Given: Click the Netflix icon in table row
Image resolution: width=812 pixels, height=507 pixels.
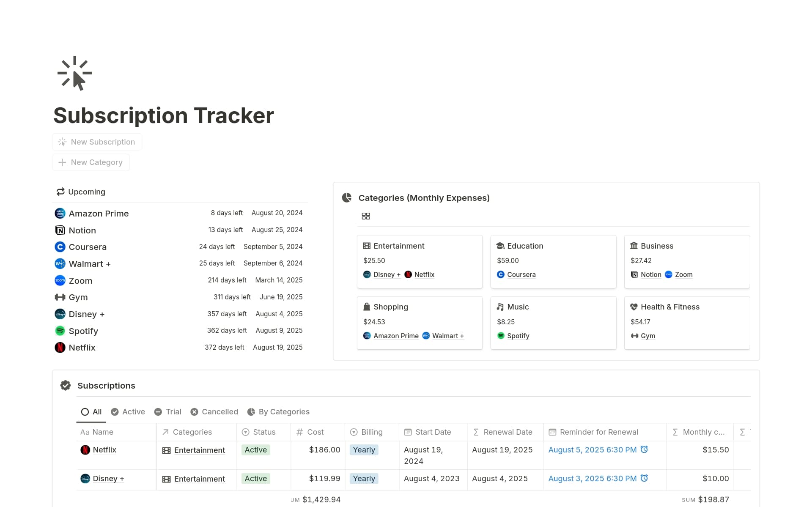Looking at the screenshot, I should coord(85,449).
